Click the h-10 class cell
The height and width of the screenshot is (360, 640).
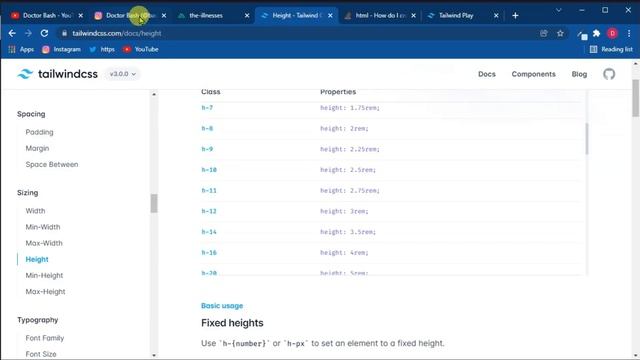209,170
